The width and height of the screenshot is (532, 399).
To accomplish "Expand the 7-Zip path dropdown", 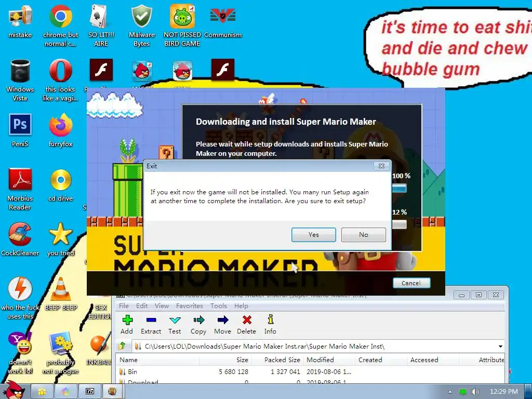I will coord(500,347).
